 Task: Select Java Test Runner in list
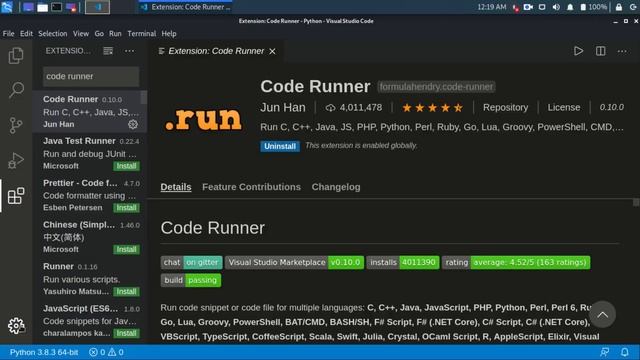[x=90, y=153]
